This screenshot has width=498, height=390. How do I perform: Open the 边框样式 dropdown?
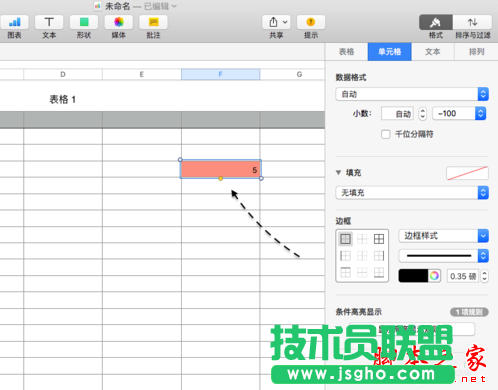[444, 236]
